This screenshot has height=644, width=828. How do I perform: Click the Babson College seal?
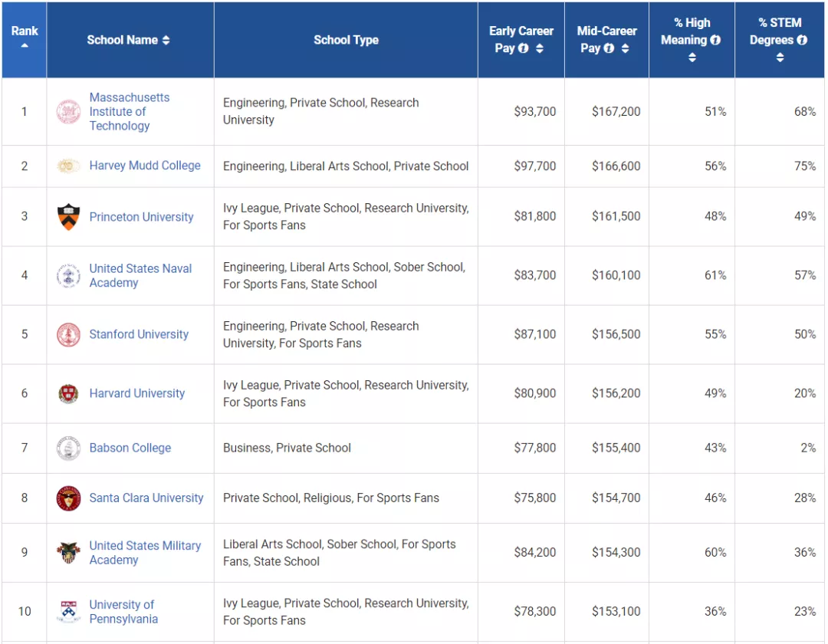pyautogui.click(x=69, y=449)
